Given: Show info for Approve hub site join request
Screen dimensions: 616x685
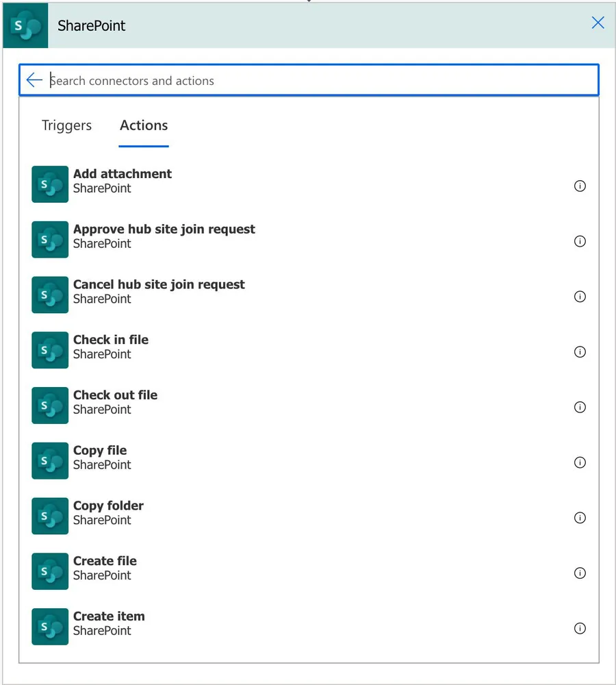Looking at the screenshot, I should (580, 241).
